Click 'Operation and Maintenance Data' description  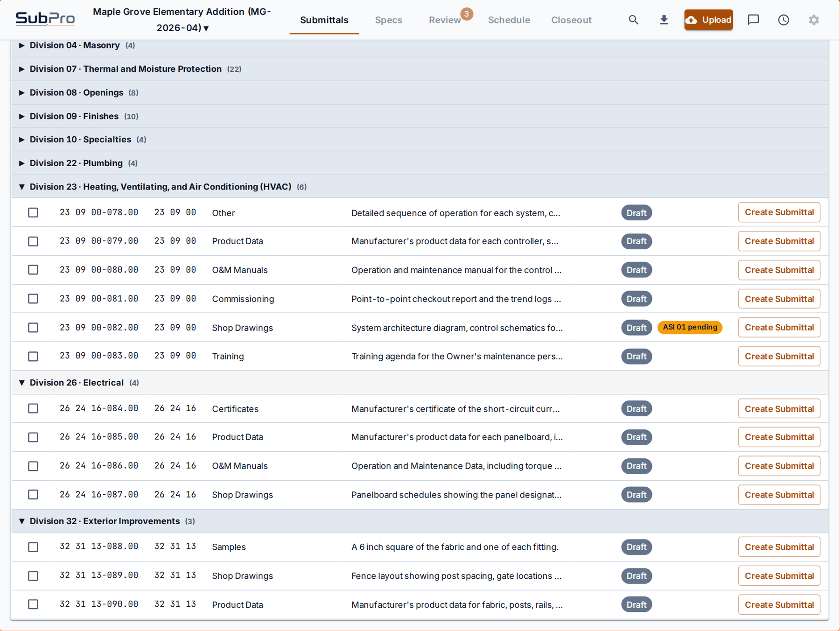pos(456,466)
